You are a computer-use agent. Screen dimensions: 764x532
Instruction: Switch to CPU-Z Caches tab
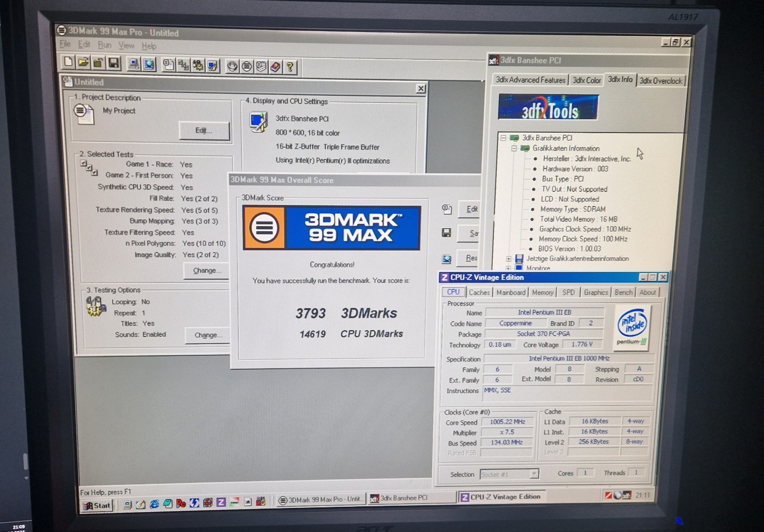tap(479, 292)
